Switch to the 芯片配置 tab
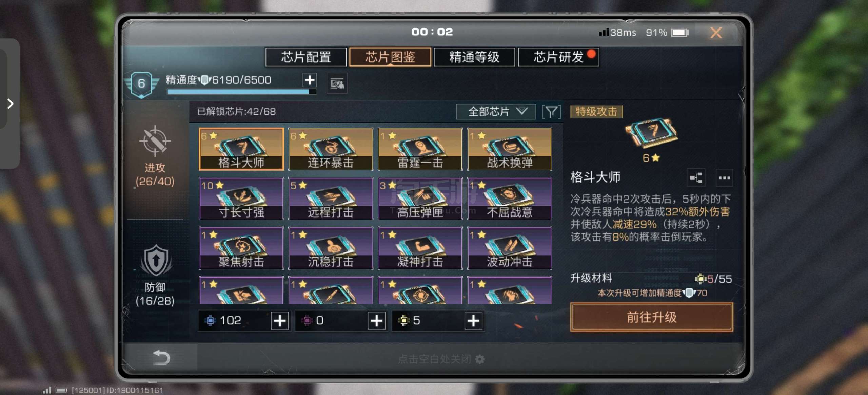Viewport: 868px width, 395px height. pyautogui.click(x=306, y=57)
